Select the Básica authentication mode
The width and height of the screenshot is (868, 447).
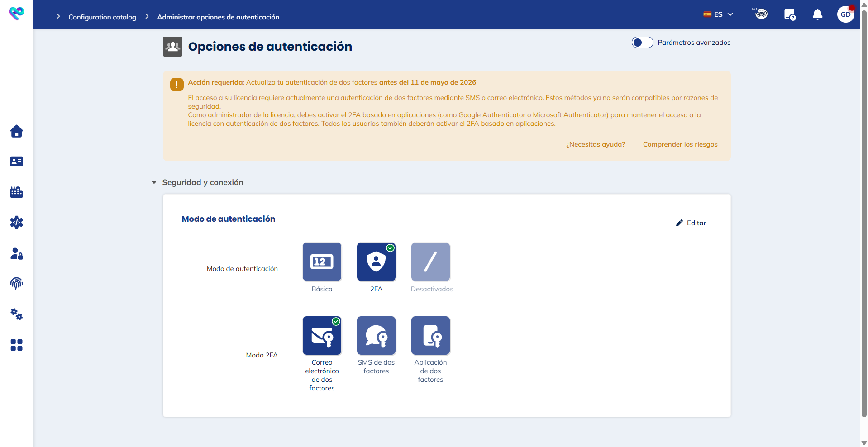322,262
